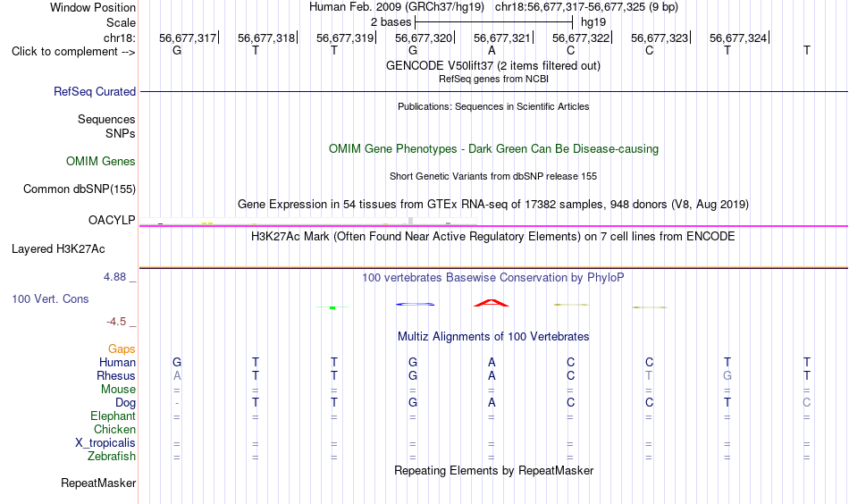Image resolution: width=849 pixels, height=504 pixels.
Task: Click the Sequences track label
Action: (106, 119)
